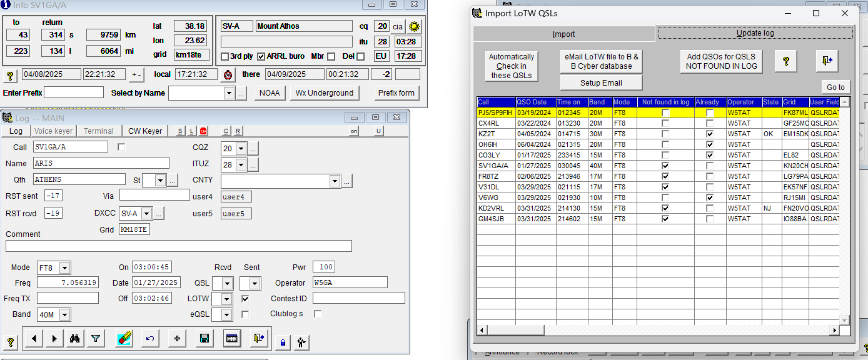
Task: Select the Import tab
Action: [563, 34]
